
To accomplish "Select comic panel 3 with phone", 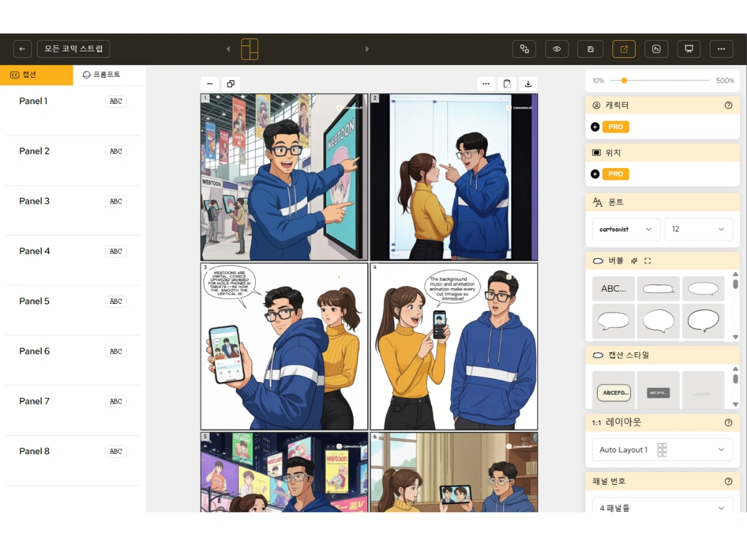I will pos(284,346).
